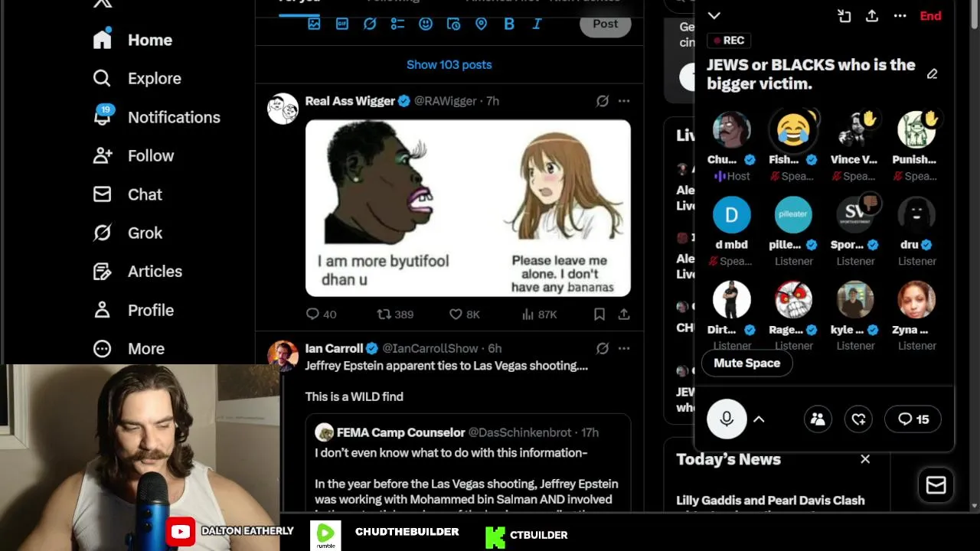Open more options on RAWigger post

pyautogui.click(x=624, y=101)
